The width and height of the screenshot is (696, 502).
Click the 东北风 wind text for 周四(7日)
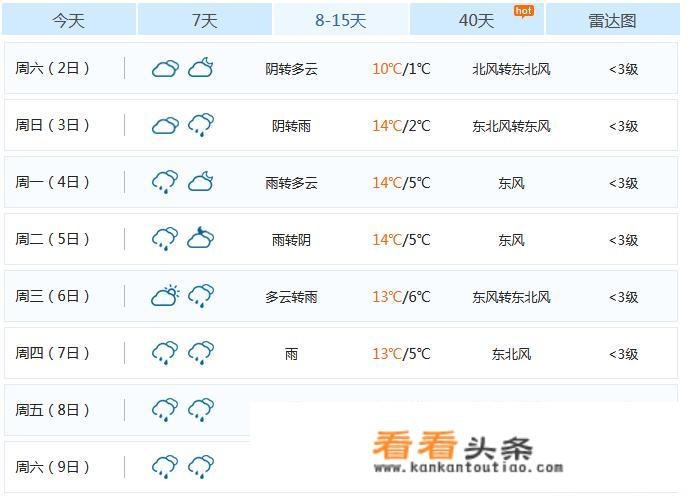pos(511,354)
